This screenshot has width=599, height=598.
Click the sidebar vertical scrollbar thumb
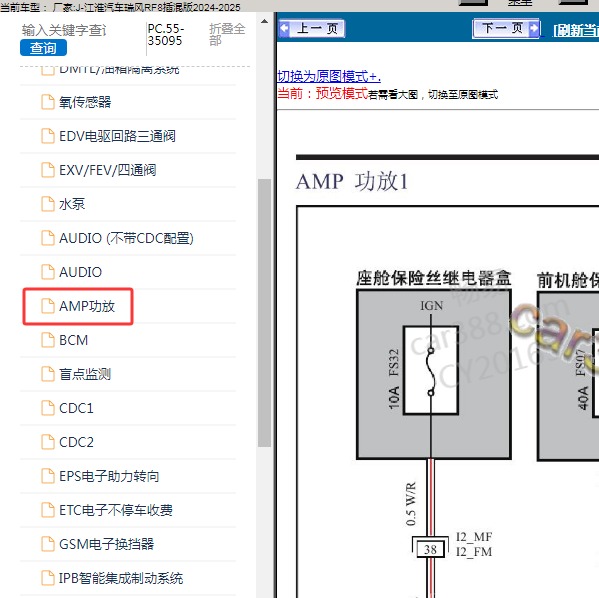pos(264,313)
